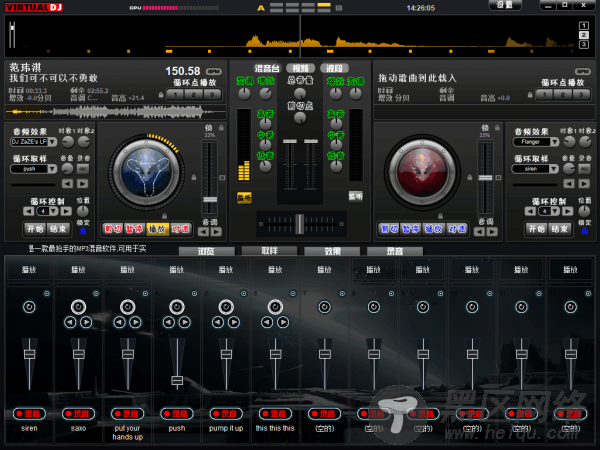This screenshot has width=600, height=450.
Task: Click left deck BPM tap button
Action: tap(214, 71)
